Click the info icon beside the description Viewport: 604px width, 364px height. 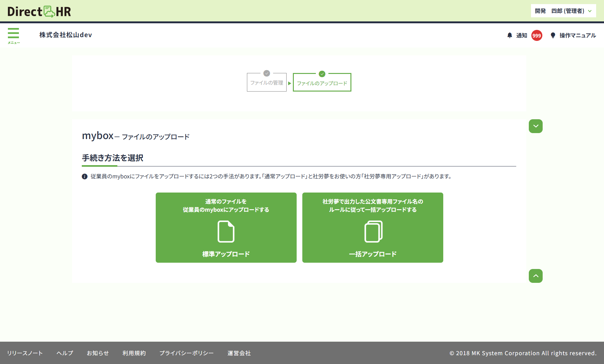pos(85,176)
